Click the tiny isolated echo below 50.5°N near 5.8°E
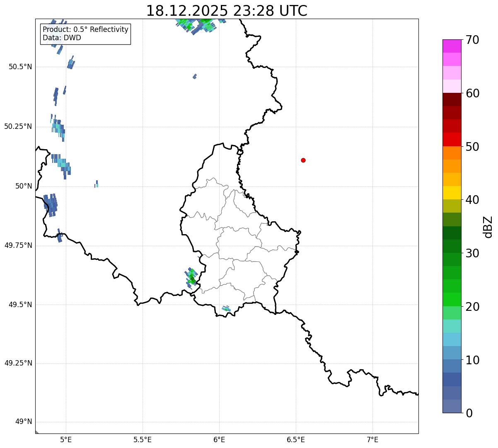Image resolution: width=498 pixels, height=448 pixels. coord(195,76)
